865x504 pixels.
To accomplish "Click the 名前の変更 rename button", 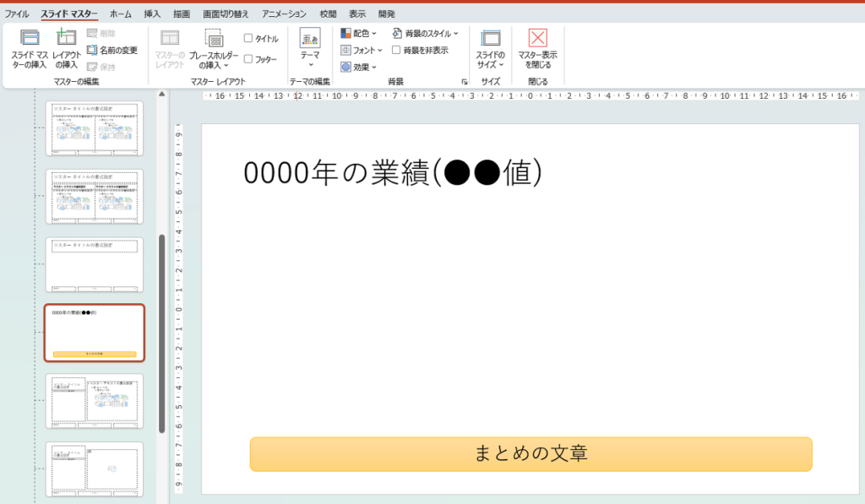I will [x=112, y=50].
